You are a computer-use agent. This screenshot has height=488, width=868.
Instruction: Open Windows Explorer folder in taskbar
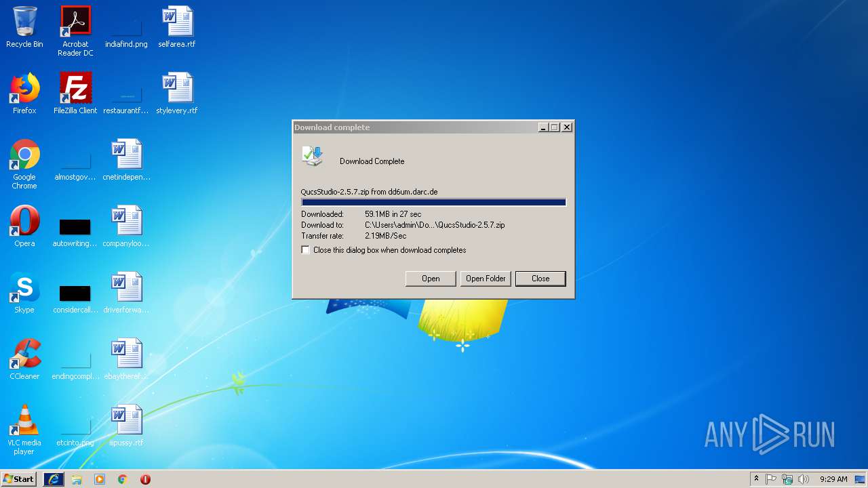[x=77, y=479]
